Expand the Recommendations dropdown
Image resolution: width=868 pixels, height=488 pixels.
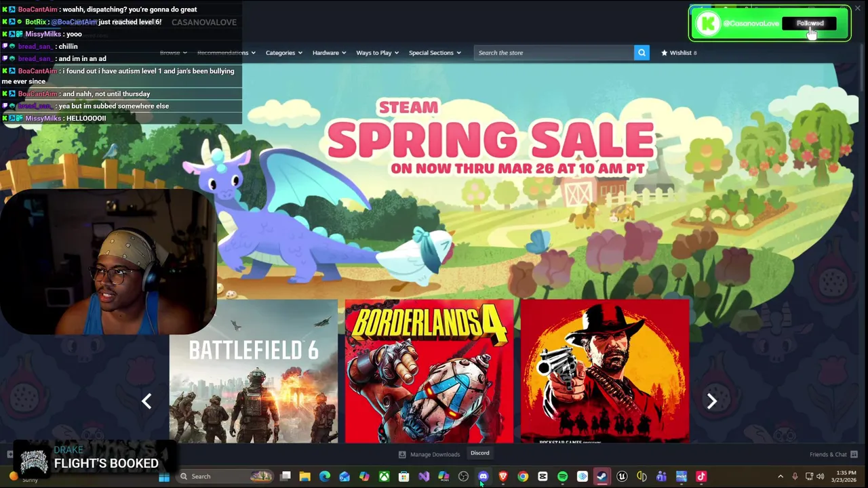click(x=226, y=53)
